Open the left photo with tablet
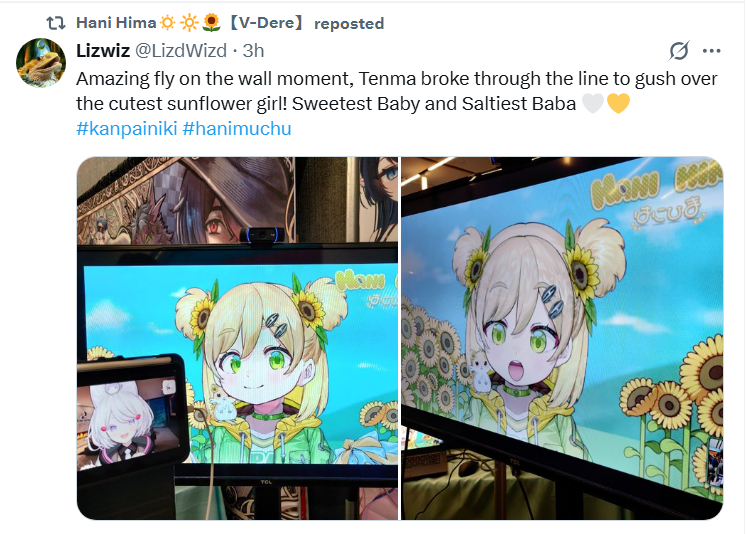The width and height of the screenshot is (747, 534). 237,338
